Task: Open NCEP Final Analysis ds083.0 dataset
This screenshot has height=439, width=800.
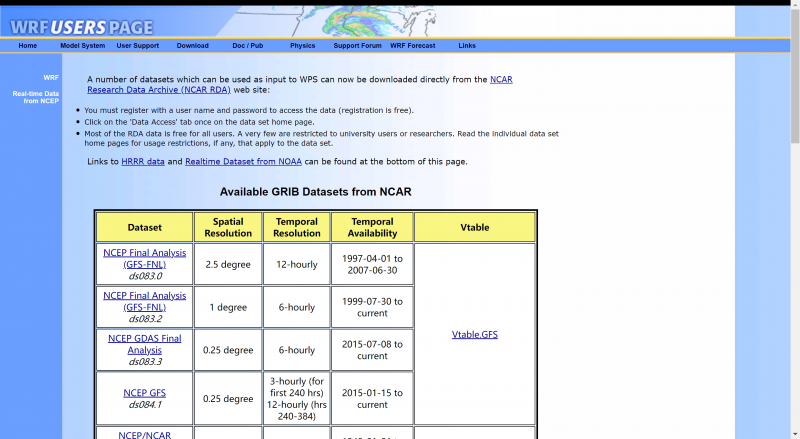Action: click(x=144, y=258)
